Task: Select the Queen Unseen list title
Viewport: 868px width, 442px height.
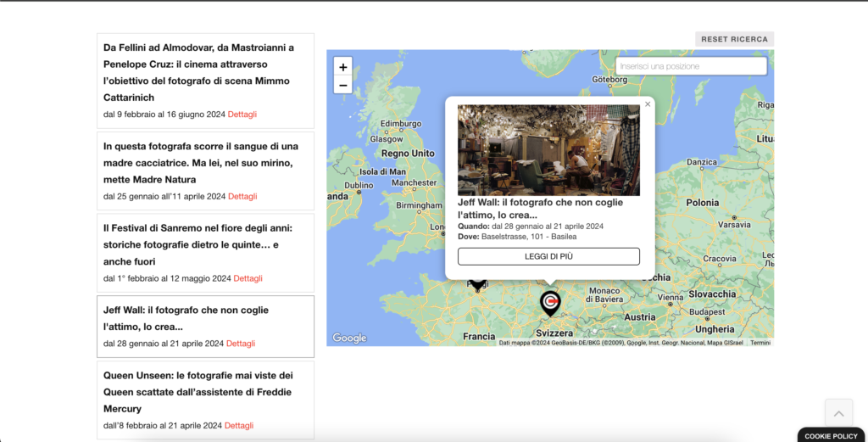Action: (198, 391)
